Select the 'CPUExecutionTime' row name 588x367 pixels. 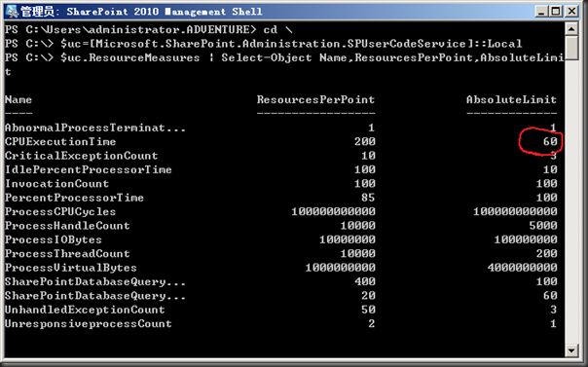click(60, 142)
